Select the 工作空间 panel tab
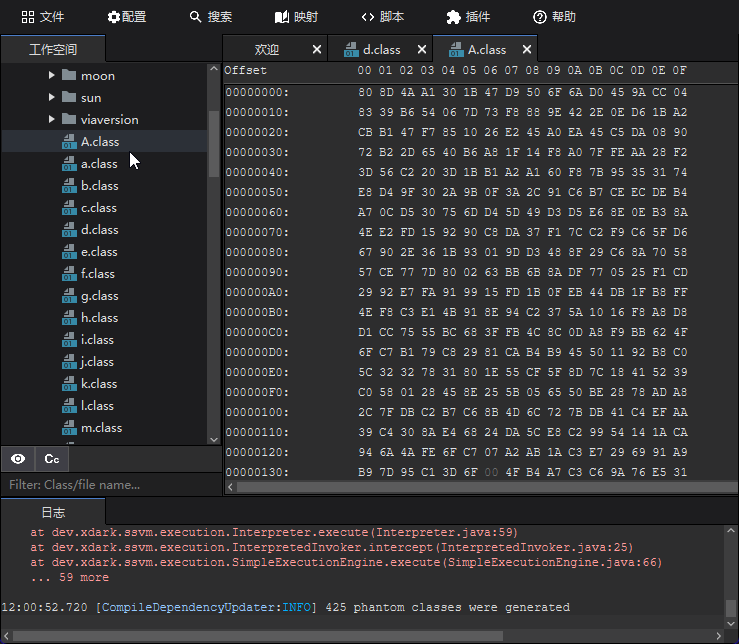Viewport: 739px width, 644px height. pos(53,49)
